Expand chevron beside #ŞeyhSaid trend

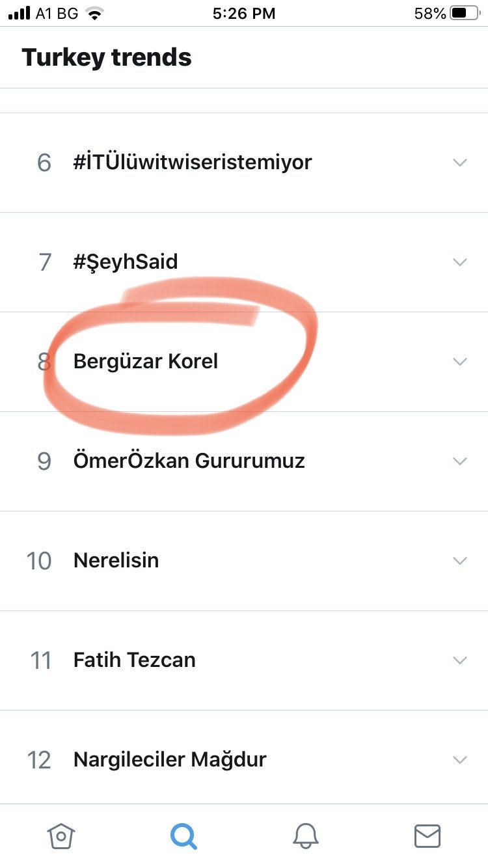(x=460, y=262)
